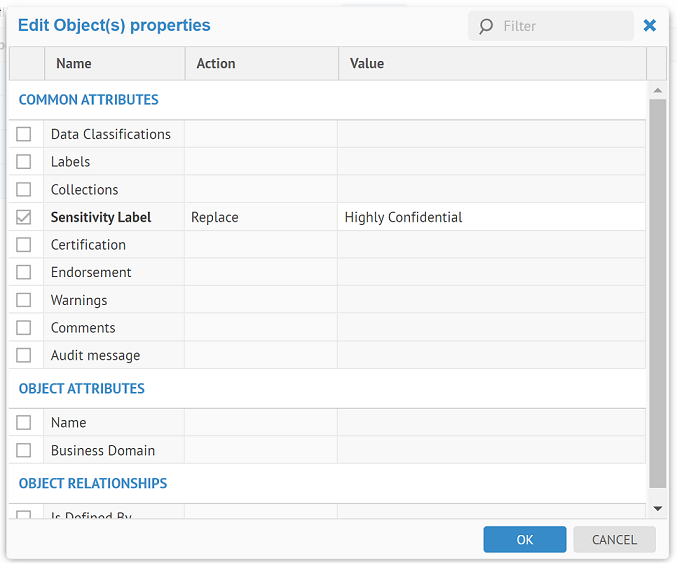Collapse the Common Attributes section
Screen dimensions: 677x563
pos(88,100)
